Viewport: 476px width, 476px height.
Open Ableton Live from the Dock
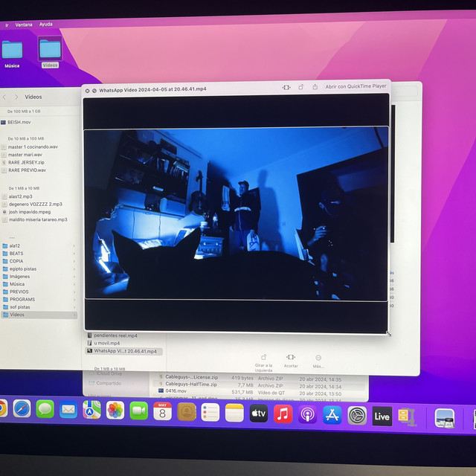pos(382,415)
